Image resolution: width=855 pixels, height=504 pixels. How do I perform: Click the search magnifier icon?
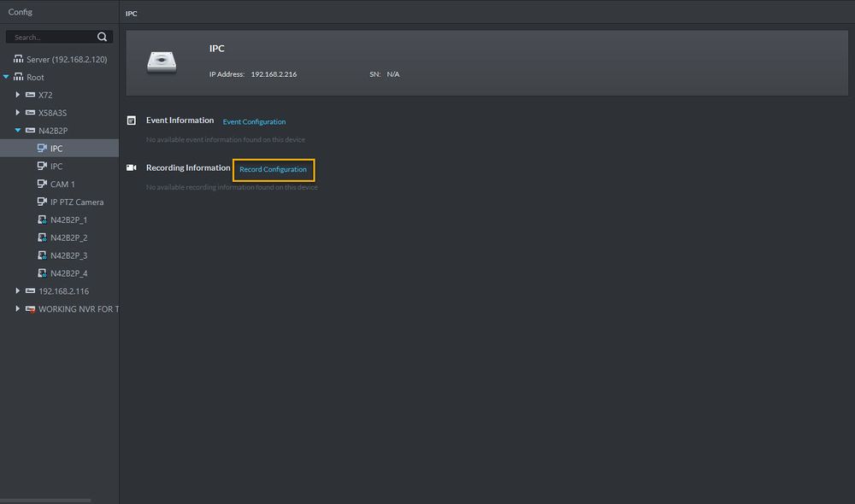tap(102, 37)
